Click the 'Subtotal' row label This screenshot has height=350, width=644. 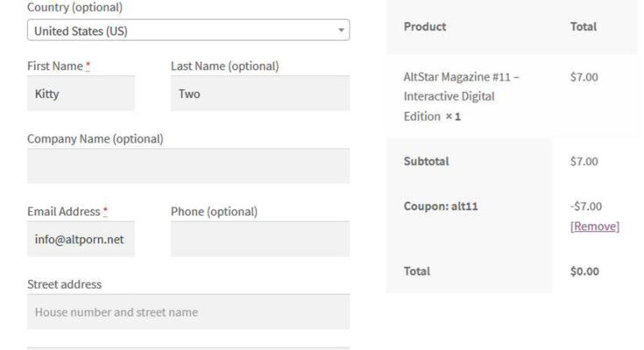[x=426, y=162]
